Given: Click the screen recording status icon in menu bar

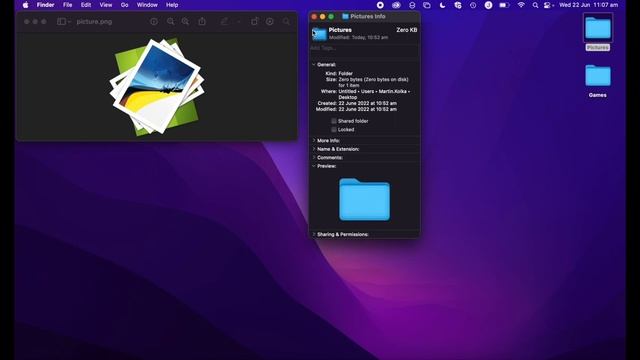Looking at the screenshot, I should (380, 5).
